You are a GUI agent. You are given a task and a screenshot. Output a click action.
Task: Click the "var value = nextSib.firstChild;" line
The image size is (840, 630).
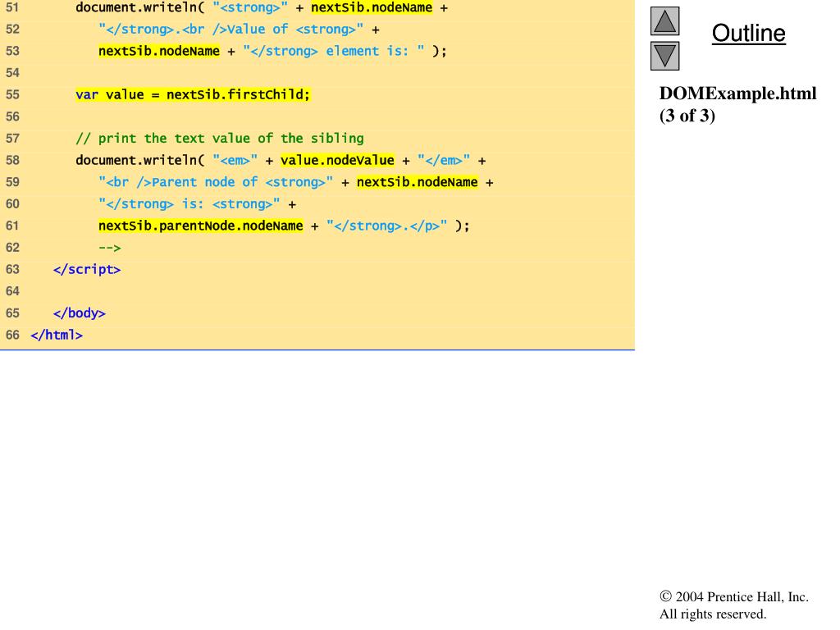[x=193, y=95]
